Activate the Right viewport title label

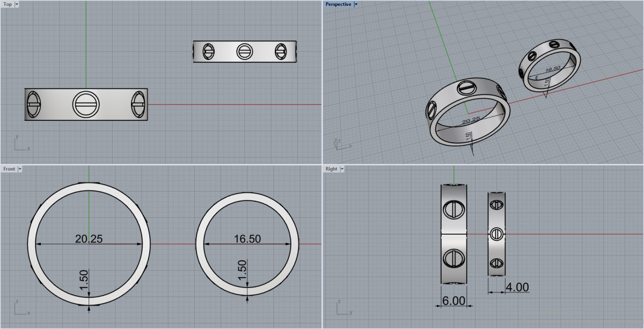pos(331,169)
